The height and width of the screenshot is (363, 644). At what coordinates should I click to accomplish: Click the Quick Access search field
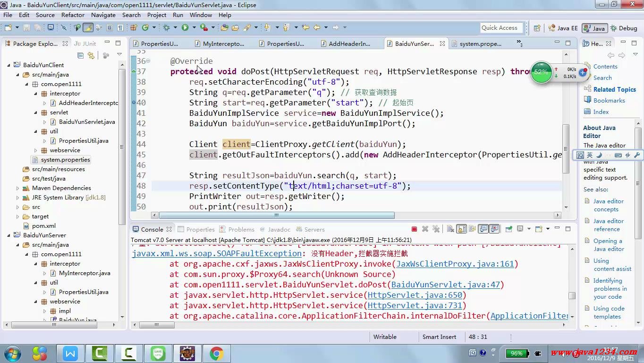(501, 28)
